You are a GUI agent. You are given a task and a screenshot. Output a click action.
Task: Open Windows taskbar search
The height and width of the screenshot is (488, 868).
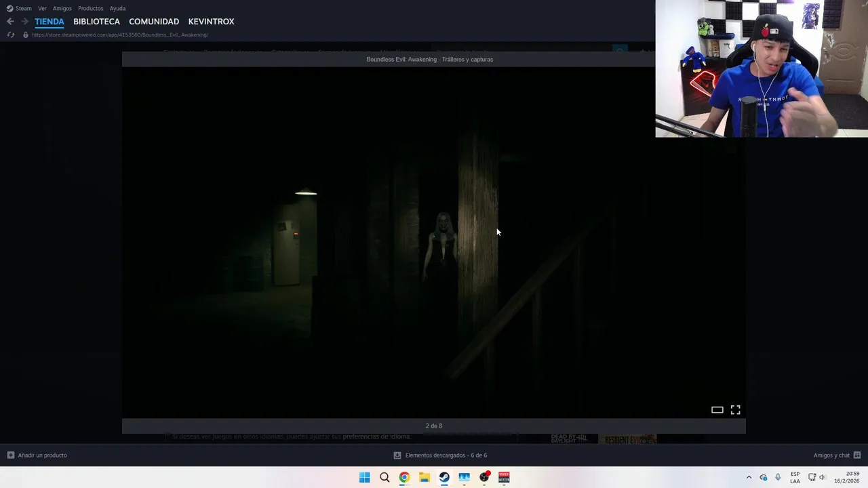(x=384, y=477)
